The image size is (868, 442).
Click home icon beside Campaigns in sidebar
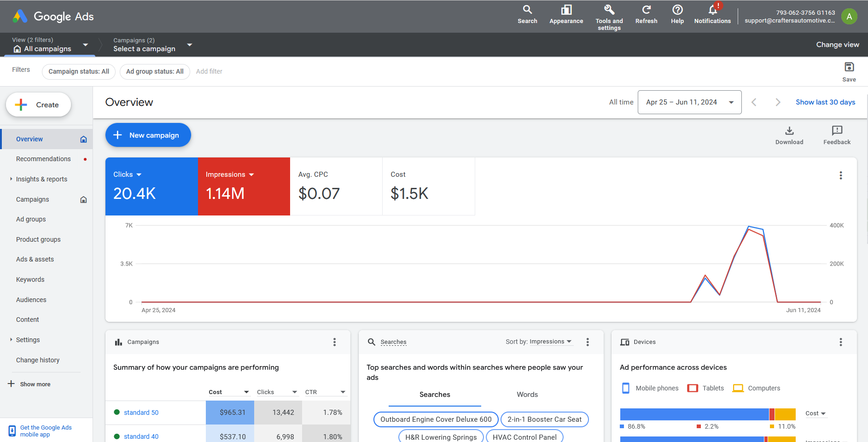click(x=83, y=199)
